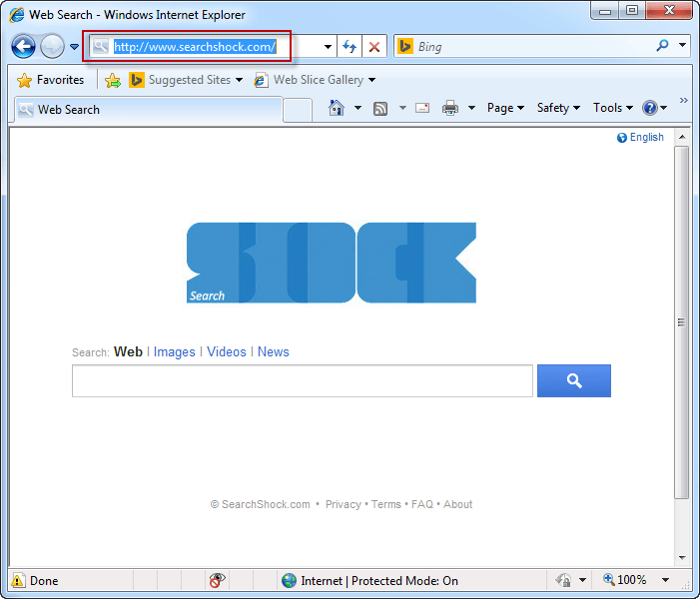Click the Home page icon in toolbar
The height and width of the screenshot is (599, 700).
click(x=337, y=108)
